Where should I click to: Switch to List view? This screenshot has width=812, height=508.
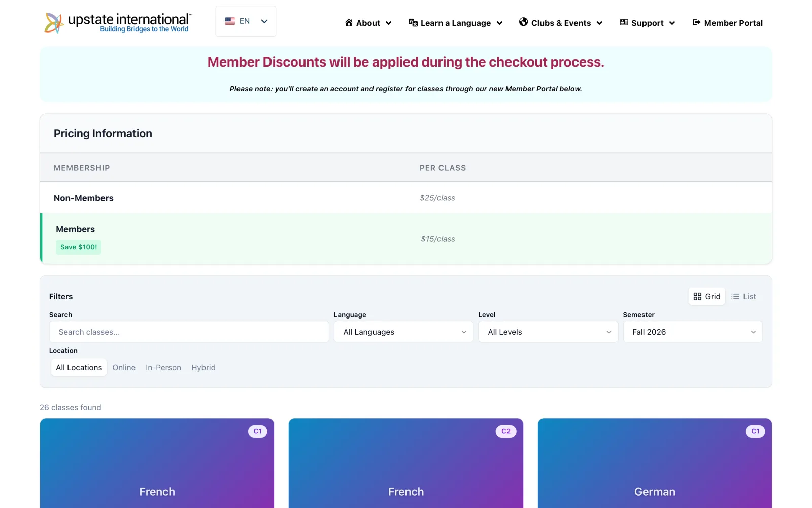point(743,296)
